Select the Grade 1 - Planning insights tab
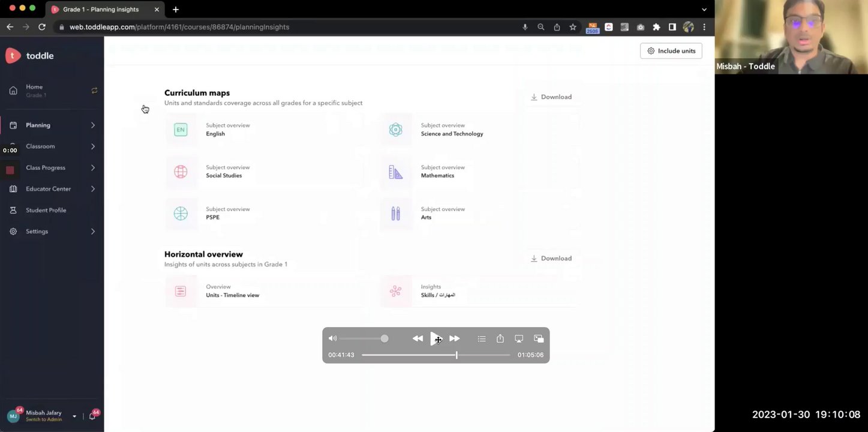The width and height of the screenshot is (868, 432). point(106,10)
